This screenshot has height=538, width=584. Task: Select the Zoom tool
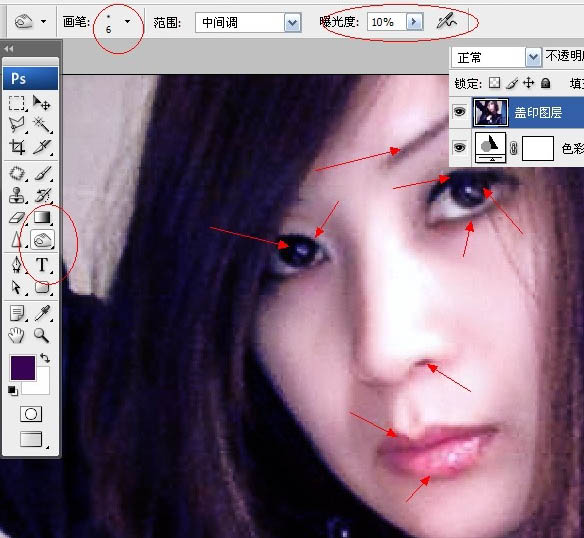(x=41, y=335)
